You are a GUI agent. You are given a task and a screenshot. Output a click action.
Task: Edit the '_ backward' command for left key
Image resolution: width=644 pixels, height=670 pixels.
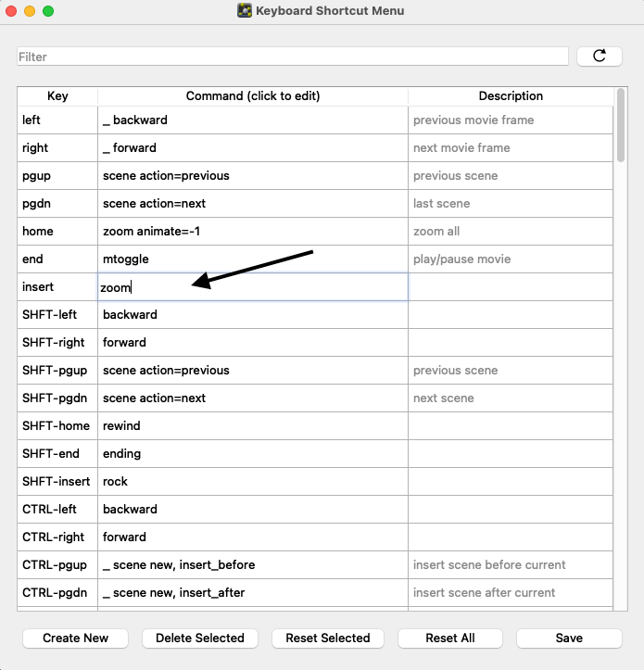click(x=253, y=120)
